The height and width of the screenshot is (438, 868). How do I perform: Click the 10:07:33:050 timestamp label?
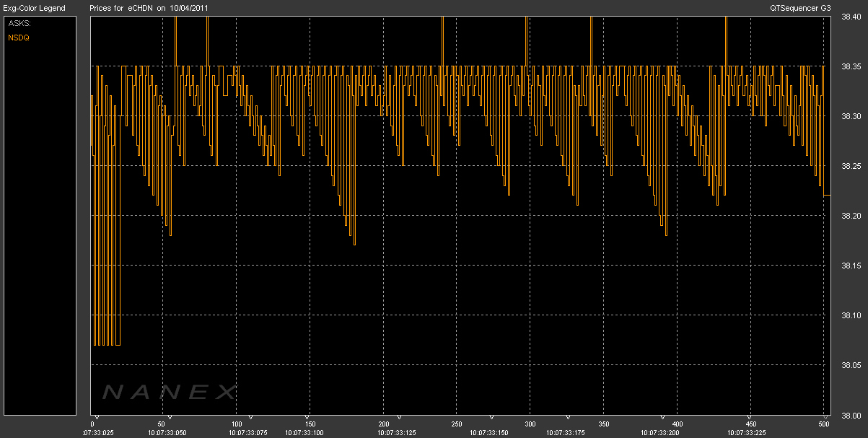point(169,433)
